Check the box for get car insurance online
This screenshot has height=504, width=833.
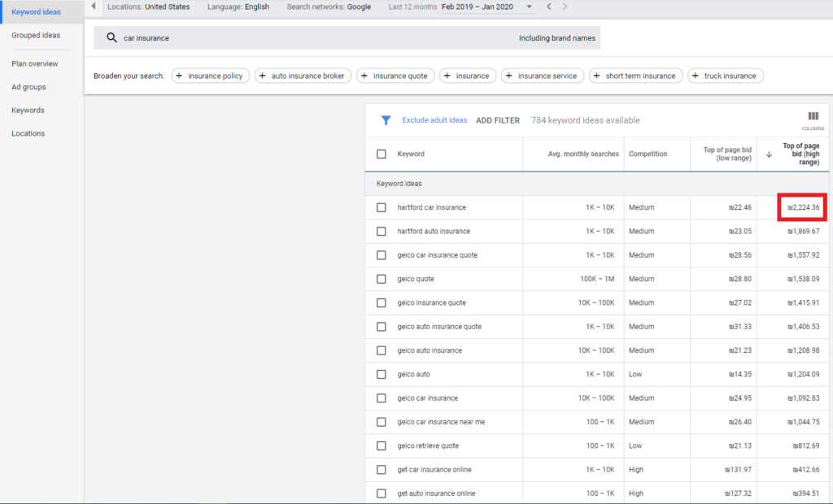click(x=382, y=470)
